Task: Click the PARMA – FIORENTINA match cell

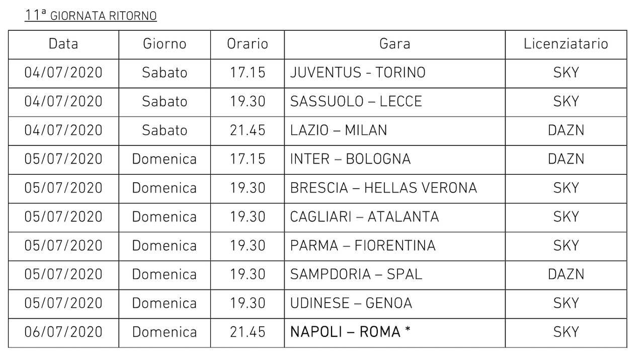Action: pos(363,246)
